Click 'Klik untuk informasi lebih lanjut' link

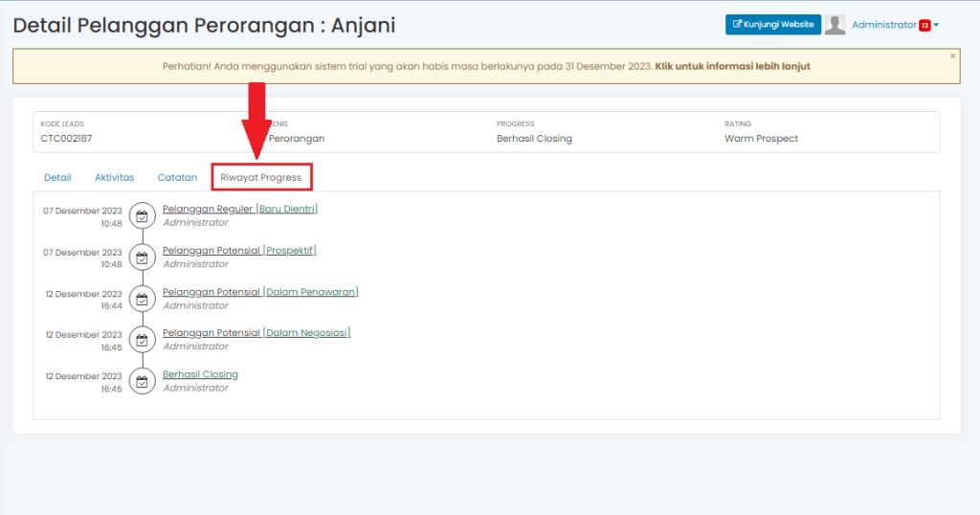[739, 67]
